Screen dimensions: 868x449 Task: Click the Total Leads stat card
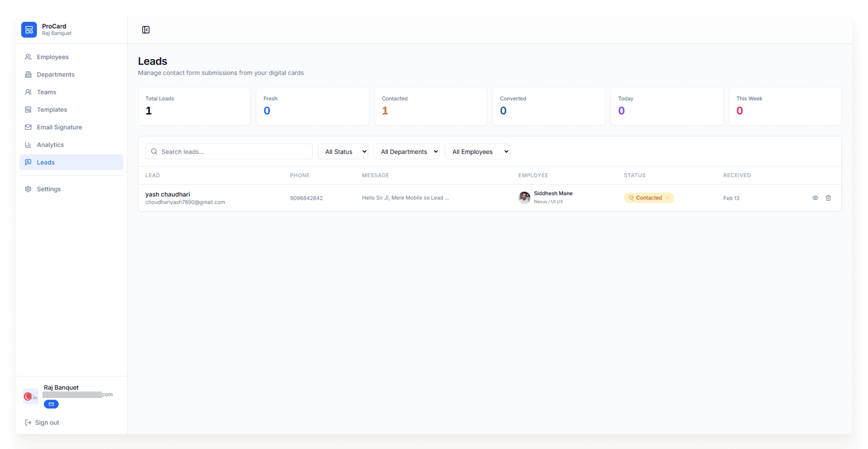click(194, 107)
